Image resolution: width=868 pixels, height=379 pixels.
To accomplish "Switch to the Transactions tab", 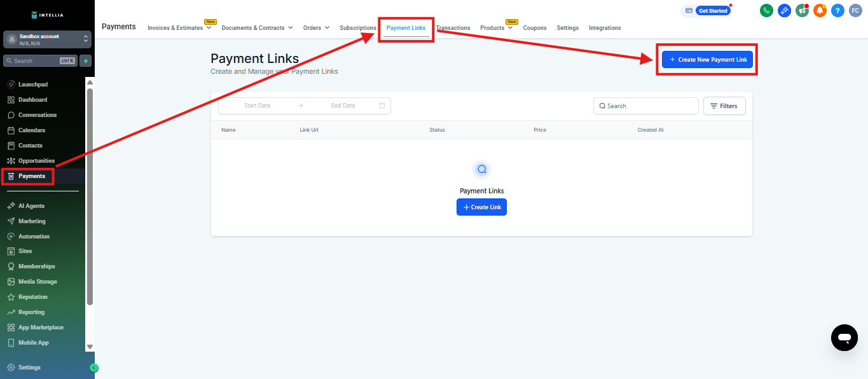I will (453, 28).
